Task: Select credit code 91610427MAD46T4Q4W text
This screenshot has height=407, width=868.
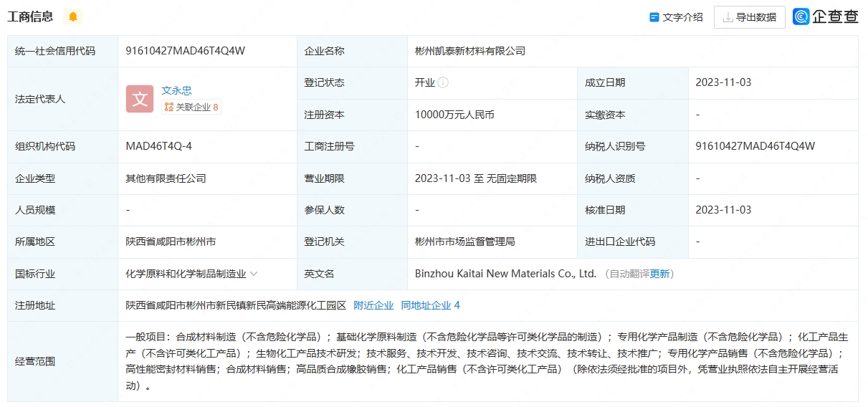Action: pyautogui.click(x=185, y=51)
